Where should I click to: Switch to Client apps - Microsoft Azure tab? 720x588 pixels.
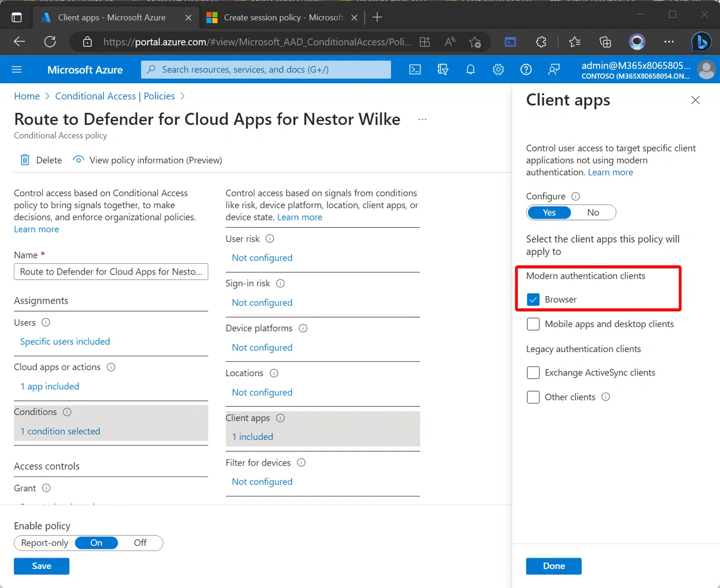(x=112, y=17)
